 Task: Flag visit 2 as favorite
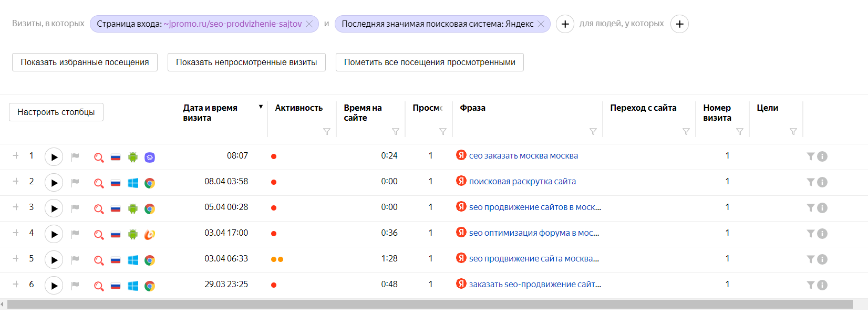(75, 182)
